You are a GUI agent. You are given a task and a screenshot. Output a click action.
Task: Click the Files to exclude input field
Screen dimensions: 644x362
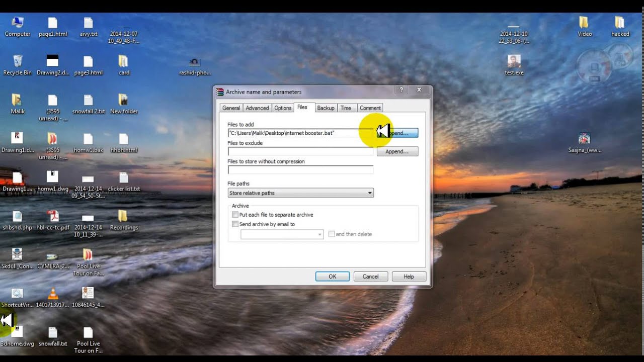[x=300, y=151]
